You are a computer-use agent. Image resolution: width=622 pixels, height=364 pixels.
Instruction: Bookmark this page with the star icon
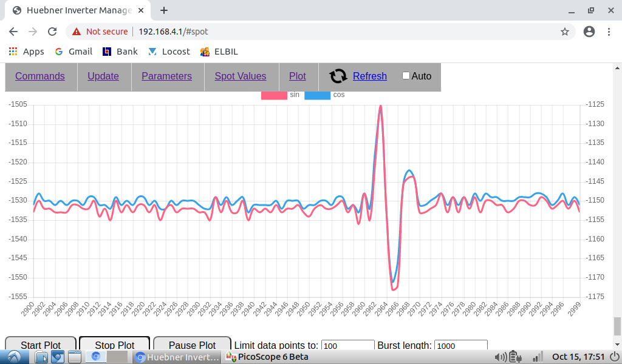[564, 32]
